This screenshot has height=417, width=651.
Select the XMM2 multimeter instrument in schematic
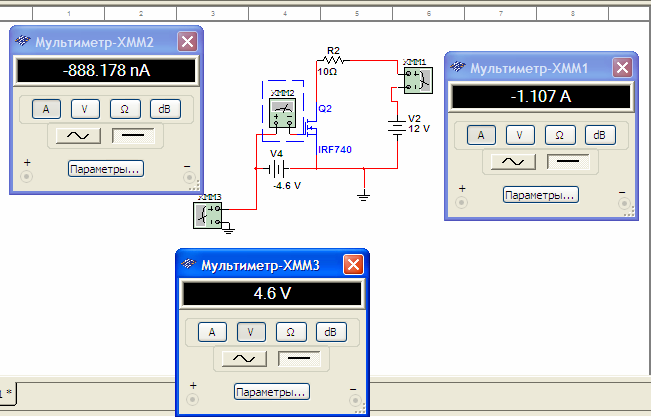[x=283, y=113]
